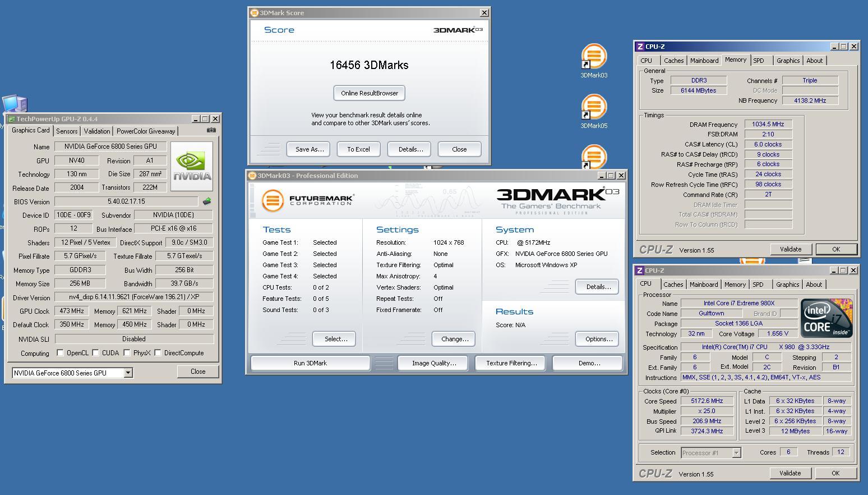This screenshot has height=495, width=868.
Task: Click the lower CPU-Z window title icon
Action: pyautogui.click(x=640, y=271)
